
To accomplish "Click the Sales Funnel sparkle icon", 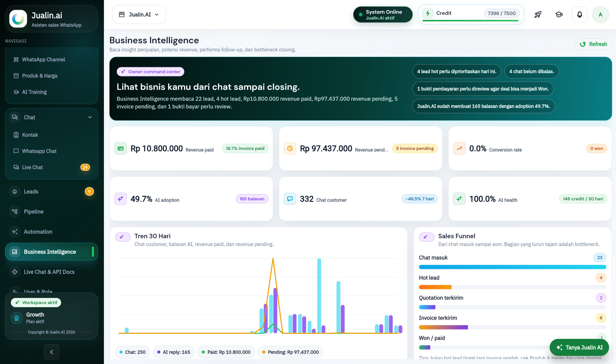I will click(426, 237).
